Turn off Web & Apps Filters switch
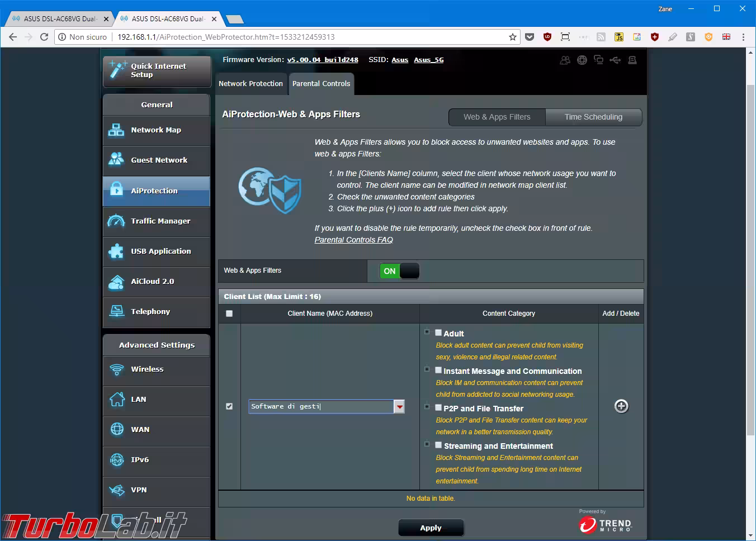The width and height of the screenshot is (756, 541). (x=399, y=271)
